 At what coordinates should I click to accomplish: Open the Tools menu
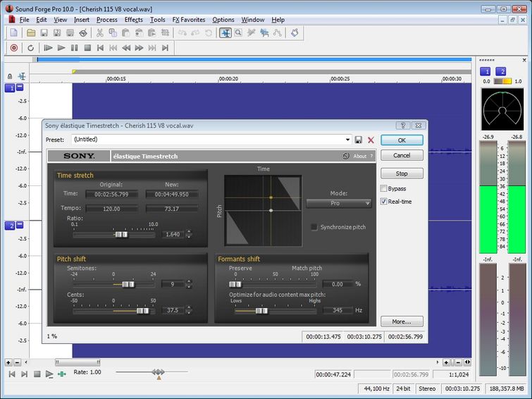pos(157,20)
